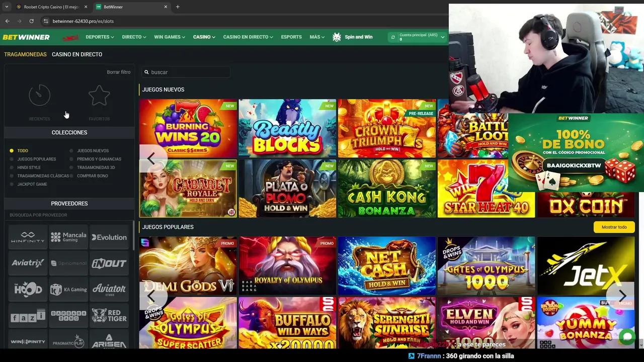Select the Evolution provider logo

pyautogui.click(x=109, y=237)
